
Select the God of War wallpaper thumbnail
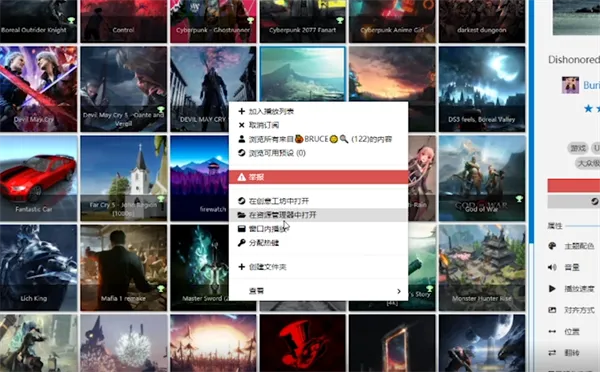point(482,178)
